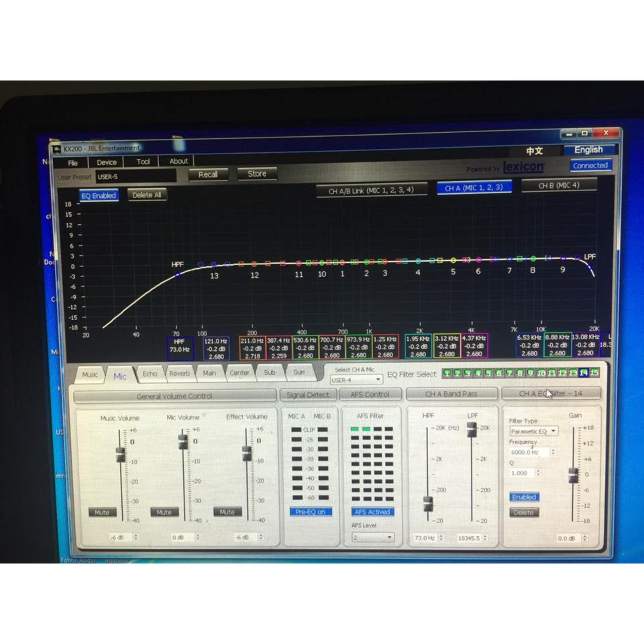The image size is (644, 644).
Task: Switch language to English
Action: 589,150
